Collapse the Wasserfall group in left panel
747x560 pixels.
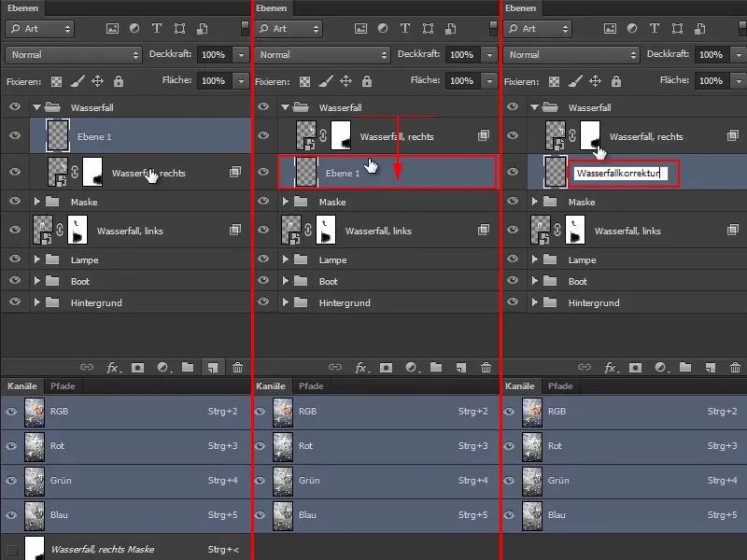pyautogui.click(x=36, y=107)
